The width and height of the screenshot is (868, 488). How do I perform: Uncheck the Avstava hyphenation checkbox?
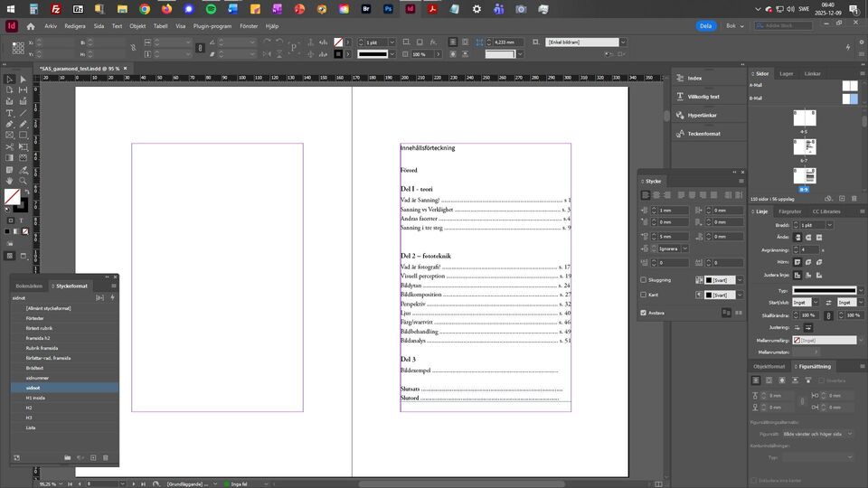click(644, 313)
